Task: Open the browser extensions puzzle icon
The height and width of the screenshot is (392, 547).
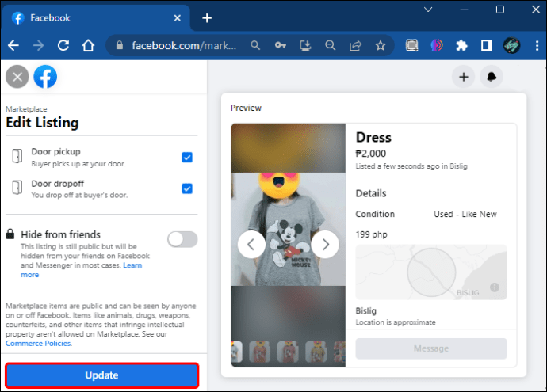Action: point(461,45)
